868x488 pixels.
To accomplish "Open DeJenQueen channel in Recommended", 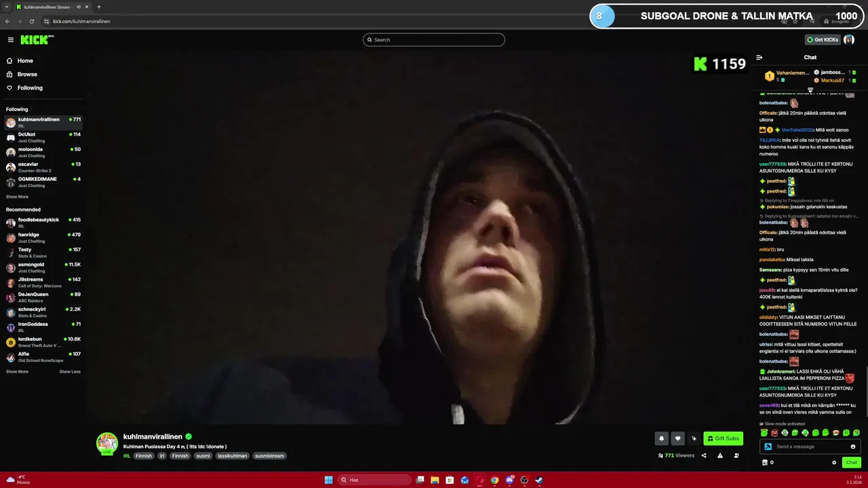I will (x=43, y=297).
